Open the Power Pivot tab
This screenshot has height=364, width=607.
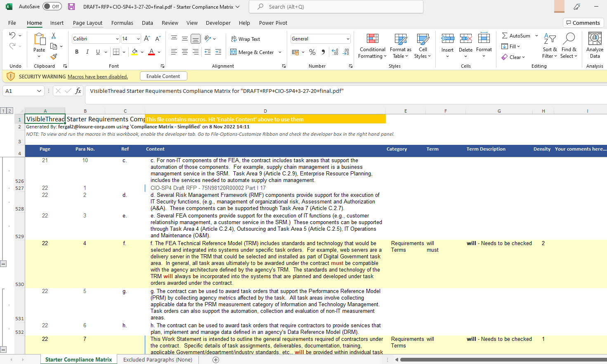tap(273, 23)
